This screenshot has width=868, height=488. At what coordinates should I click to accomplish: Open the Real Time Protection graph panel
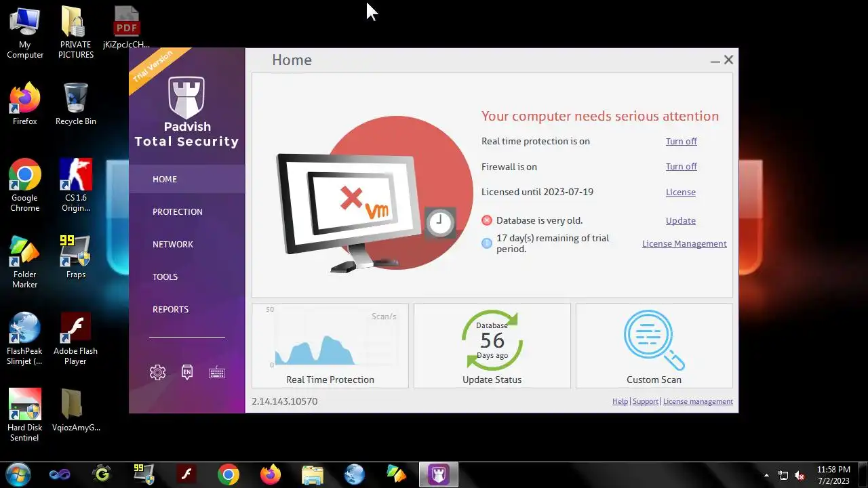click(x=330, y=346)
